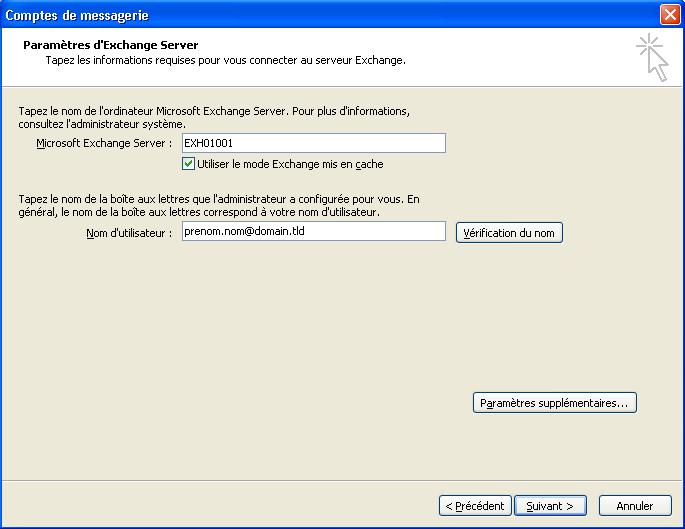Click the Vérification du nom button
The image size is (685, 529).
pos(509,233)
